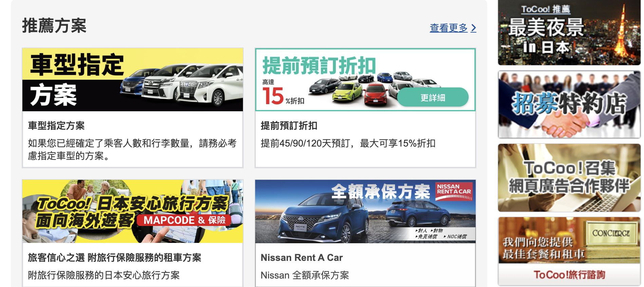The height and width of the screenshot is (287, 644).
Task: Open the 全額承保方案 Nissan banner image
Action: tap(365, 211)
